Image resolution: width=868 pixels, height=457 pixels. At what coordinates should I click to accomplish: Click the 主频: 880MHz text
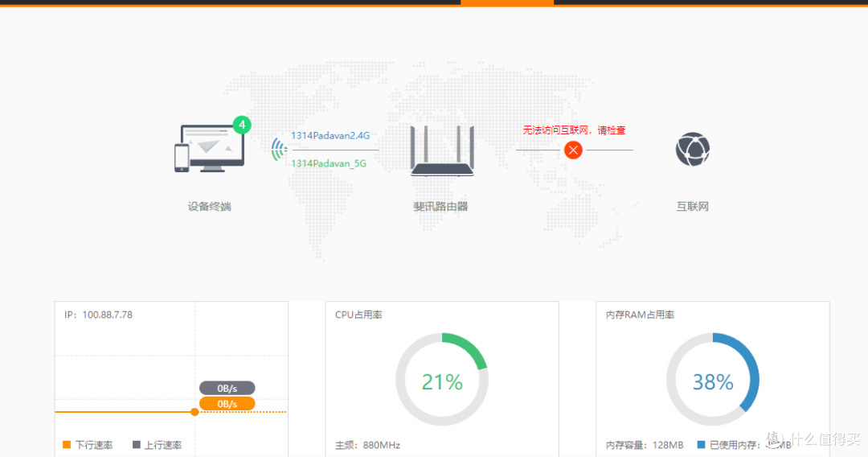(x=367, y=445)
